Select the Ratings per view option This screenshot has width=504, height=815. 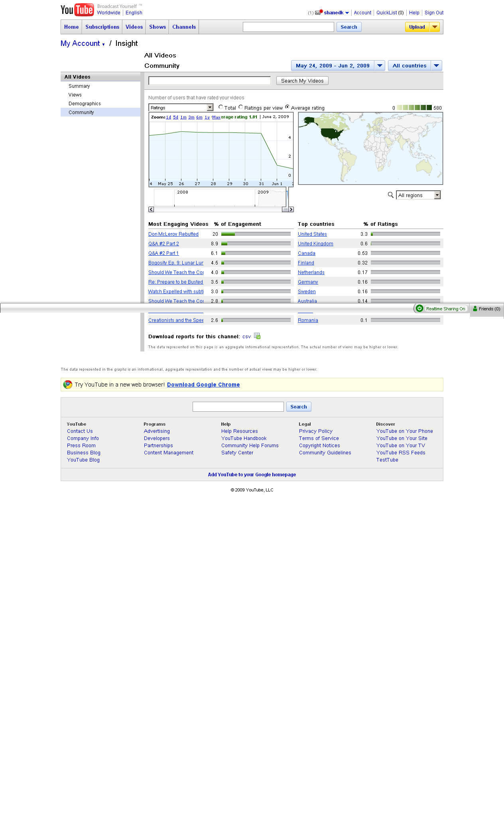(x=240, y=107)
